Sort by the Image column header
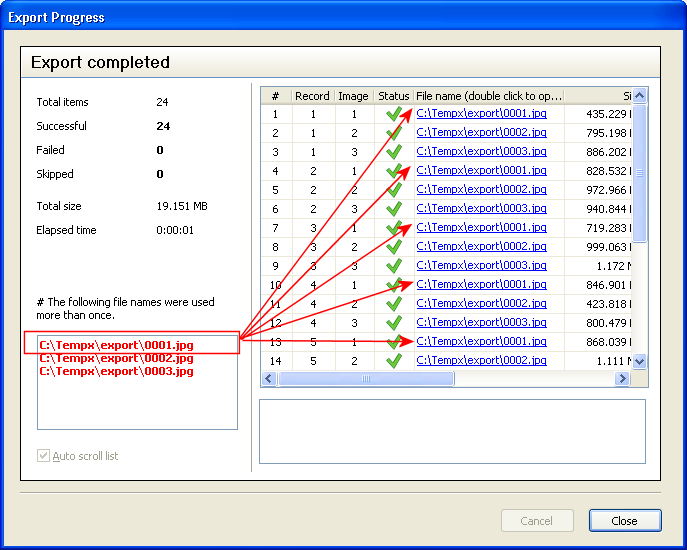 pyautogui.click(x=354, y=96)
